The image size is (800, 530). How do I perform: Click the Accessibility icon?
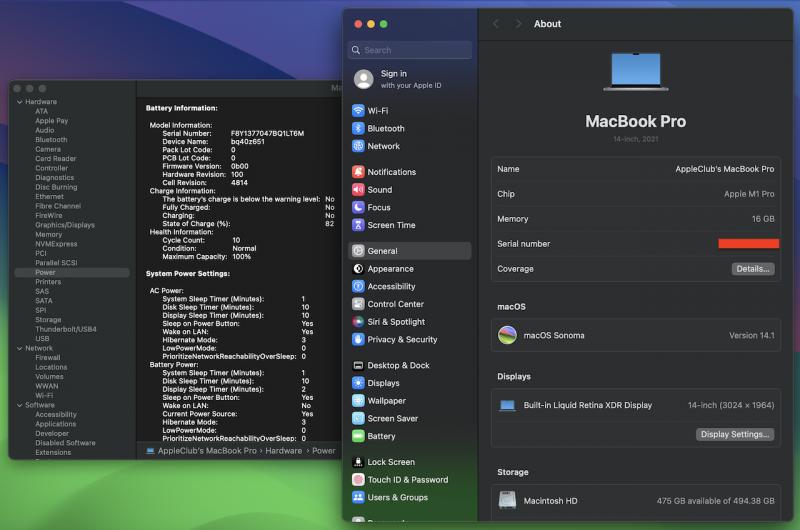[358, 286]
